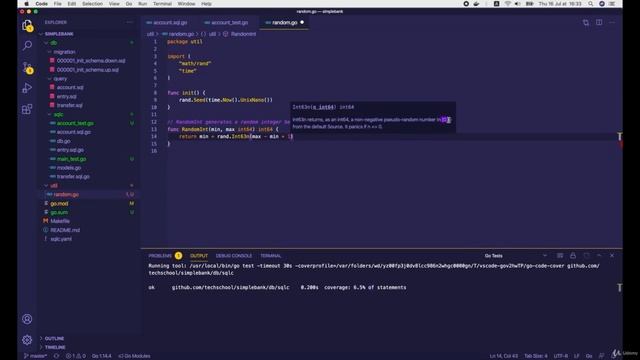Screen dimensions: 640x360
Task: Click Ln 14, Col 43 cursor position
Action: pos(504,356)
